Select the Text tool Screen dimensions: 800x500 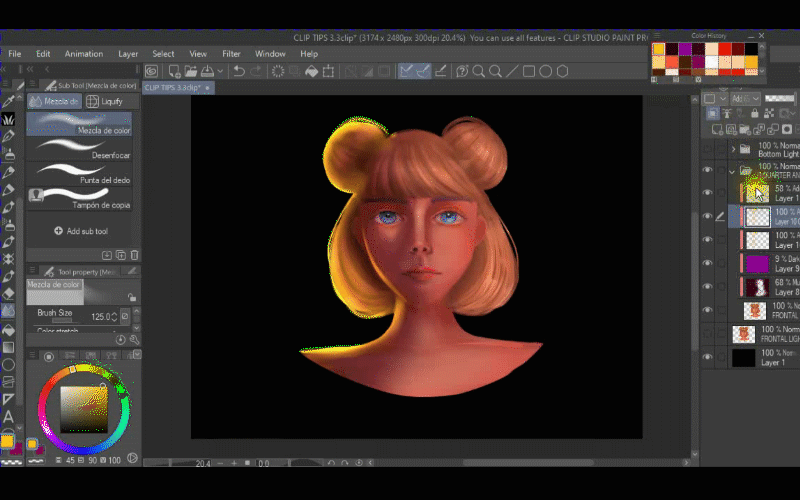pos(9,416)
